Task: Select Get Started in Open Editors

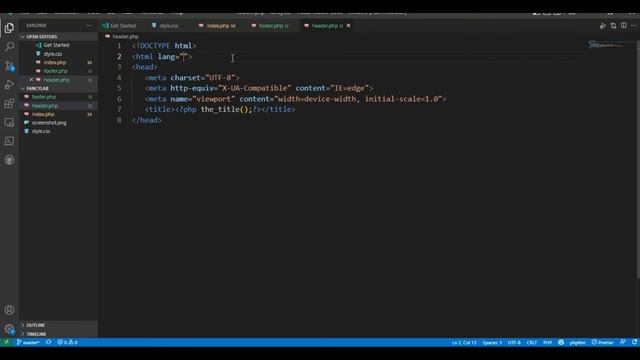Action: pyautogui.click(x=56, y=45)
